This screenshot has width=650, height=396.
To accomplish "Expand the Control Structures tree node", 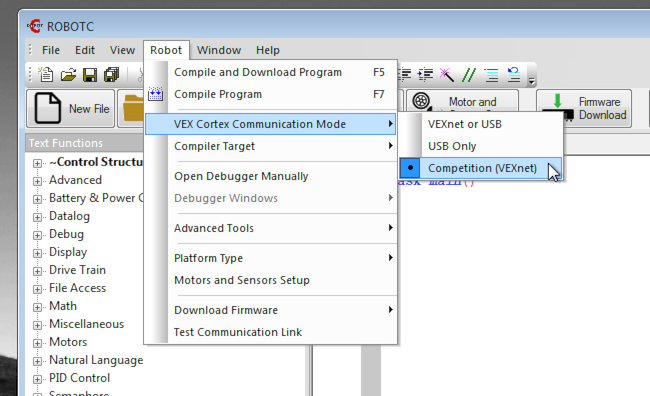I will [37, 163].
